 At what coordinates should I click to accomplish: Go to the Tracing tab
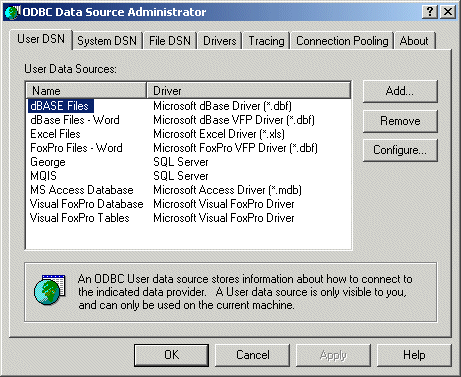tap(266, 41)
